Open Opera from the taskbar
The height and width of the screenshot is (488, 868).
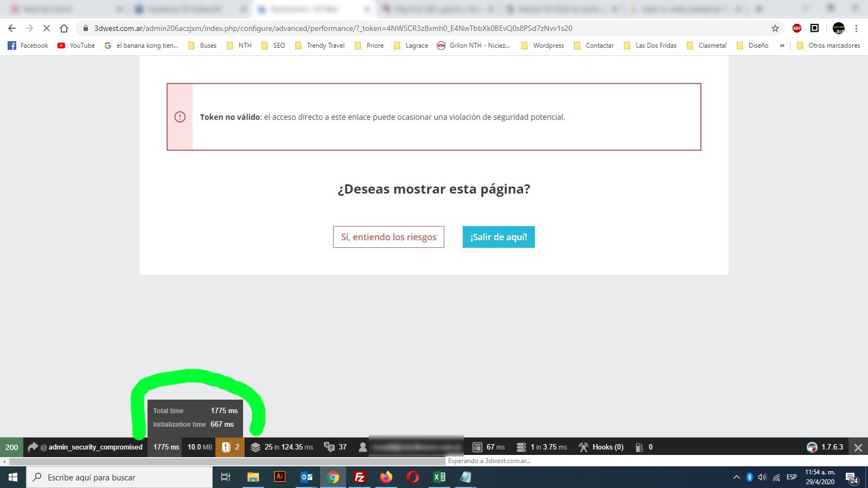tap(412, 477)
